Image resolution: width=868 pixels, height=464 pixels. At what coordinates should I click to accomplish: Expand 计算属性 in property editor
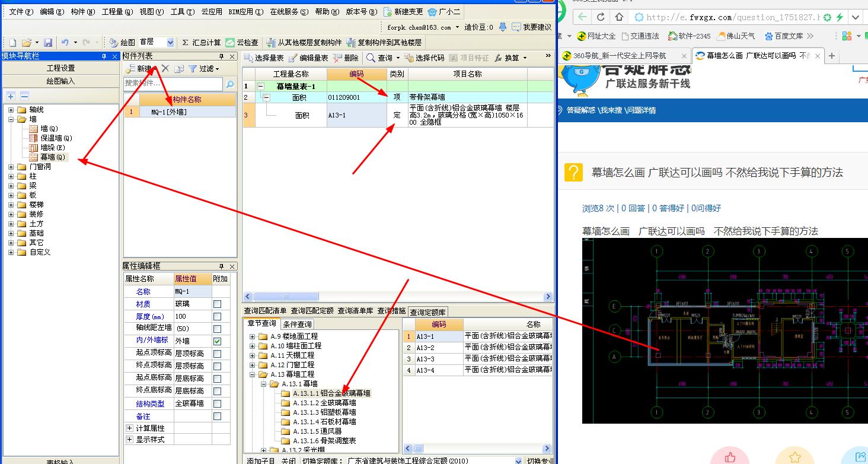click(x=130, y=428)
